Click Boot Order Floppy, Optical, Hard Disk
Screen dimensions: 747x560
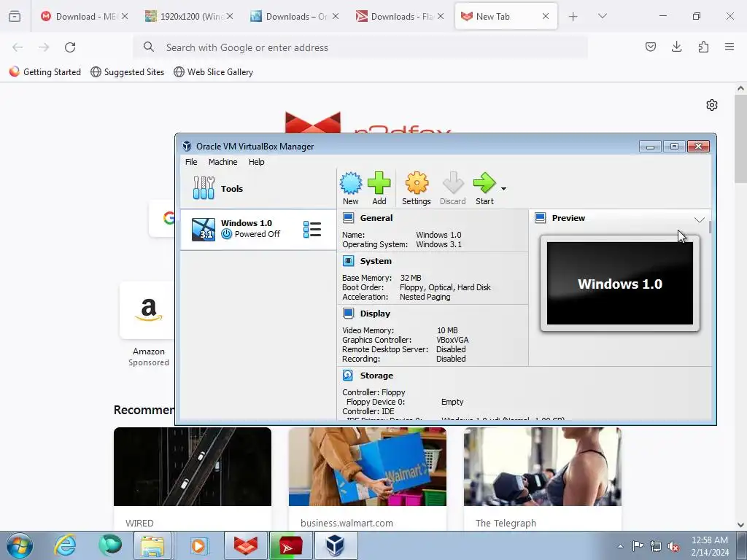[445, 287]
